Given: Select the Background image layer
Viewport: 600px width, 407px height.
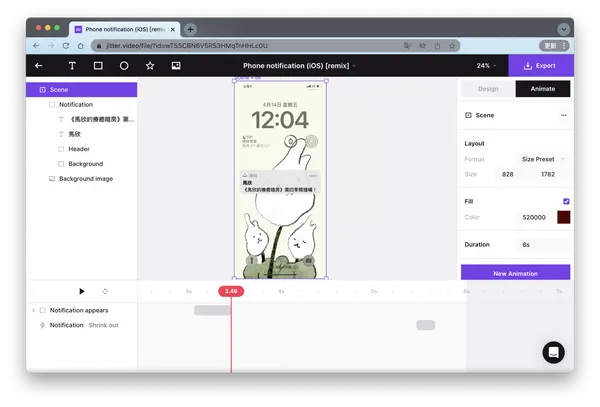Looking at the screenshot, I should (85, 179).
